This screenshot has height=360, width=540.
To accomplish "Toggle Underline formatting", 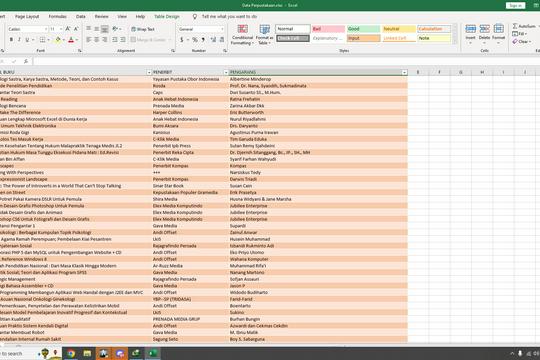I will click(27, 40).
